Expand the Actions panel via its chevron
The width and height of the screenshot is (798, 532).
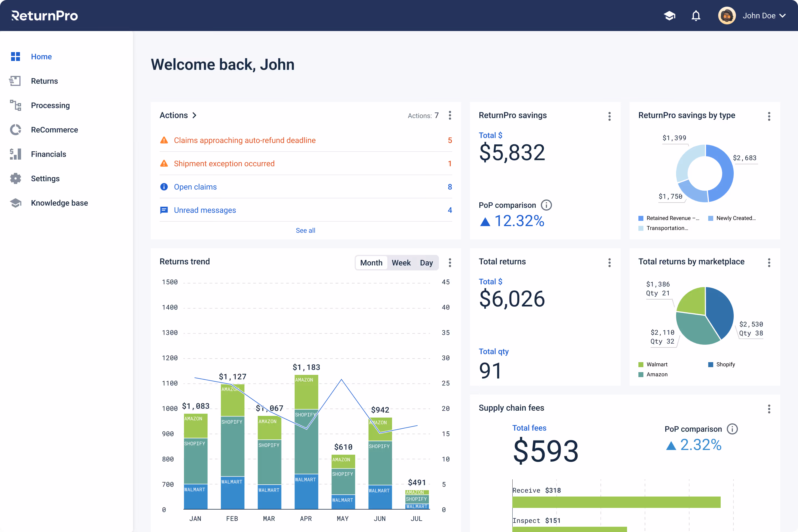[195, 115]
